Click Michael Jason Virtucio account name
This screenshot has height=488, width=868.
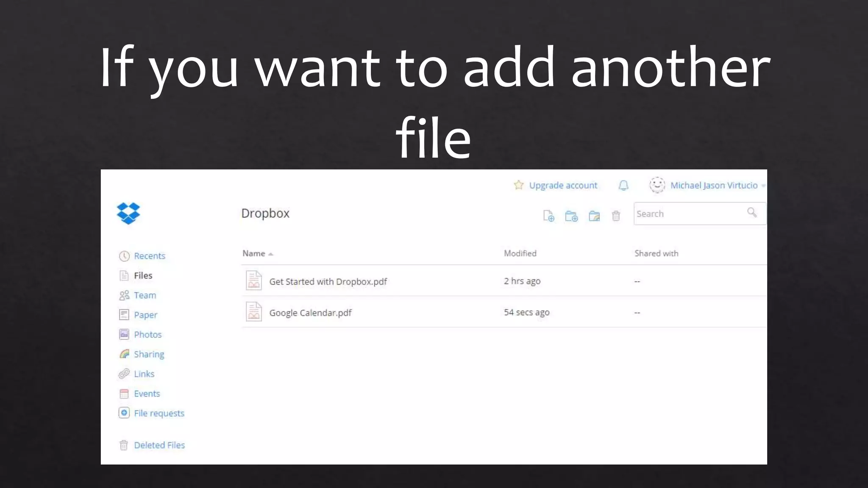pyautogui.click(x=714, y=186)
